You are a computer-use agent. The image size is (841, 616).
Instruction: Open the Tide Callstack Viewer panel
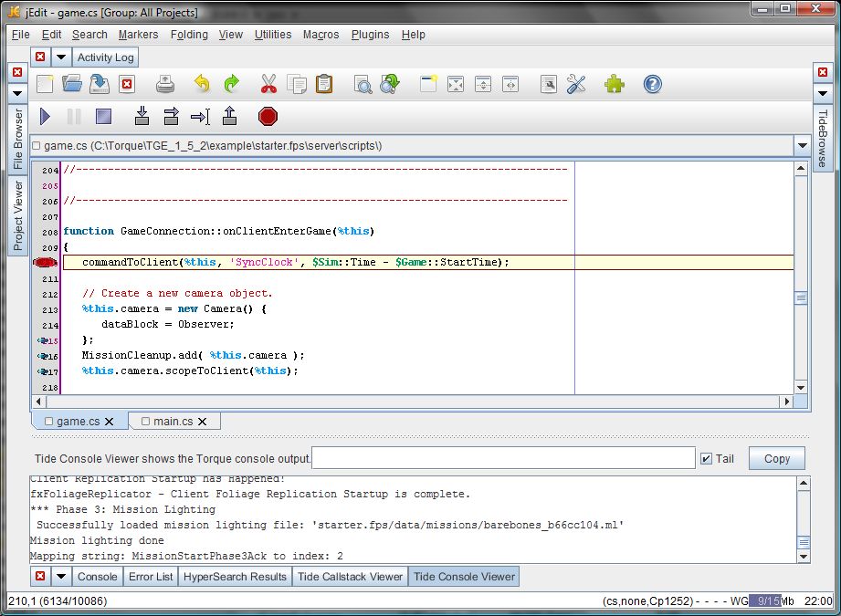pos(350,577)
